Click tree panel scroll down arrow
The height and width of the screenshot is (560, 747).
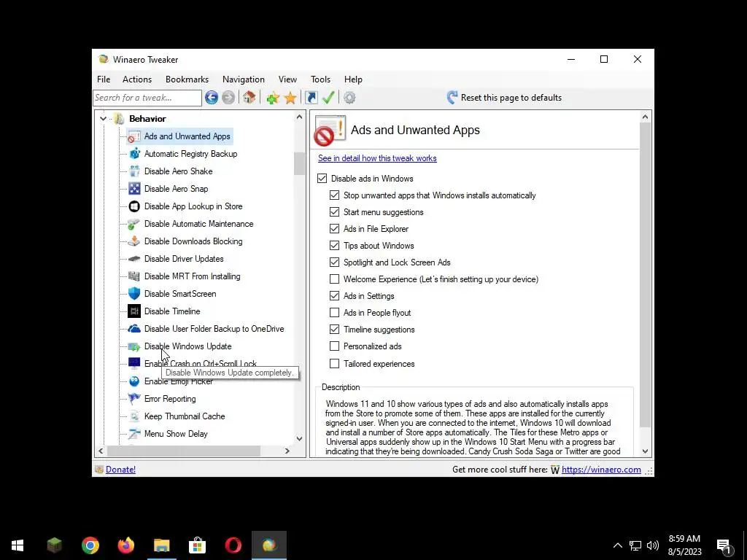(299, 438)
